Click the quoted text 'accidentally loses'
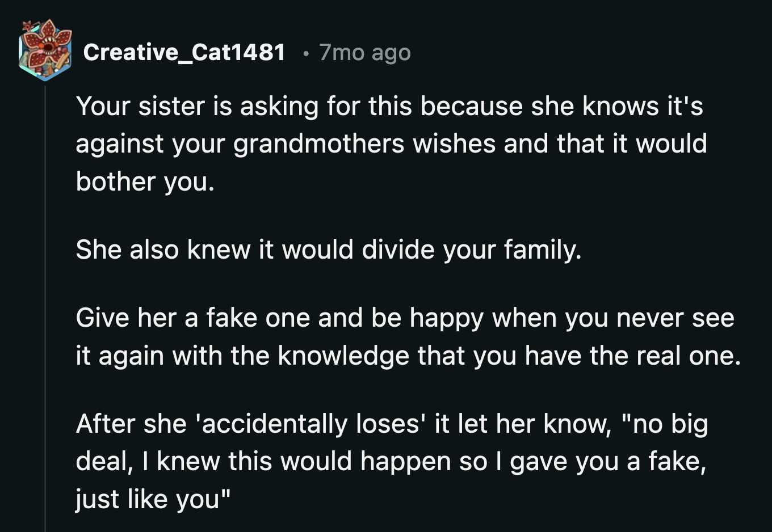The width and height of the screenshot is (772, 532). [x=310, y=423]
